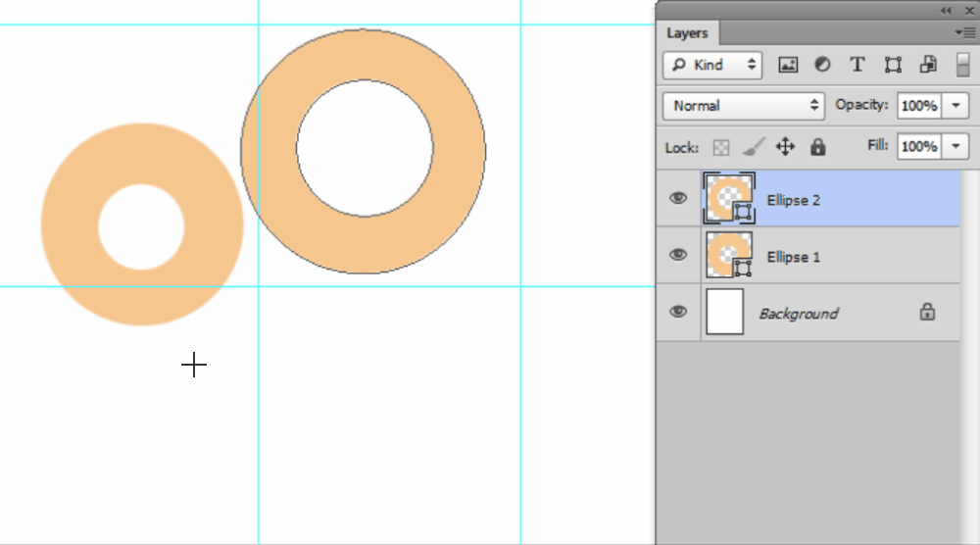Click the selected donut shape with path outline
The height and width of the screenshot is (545, 980).
point(364,244)
